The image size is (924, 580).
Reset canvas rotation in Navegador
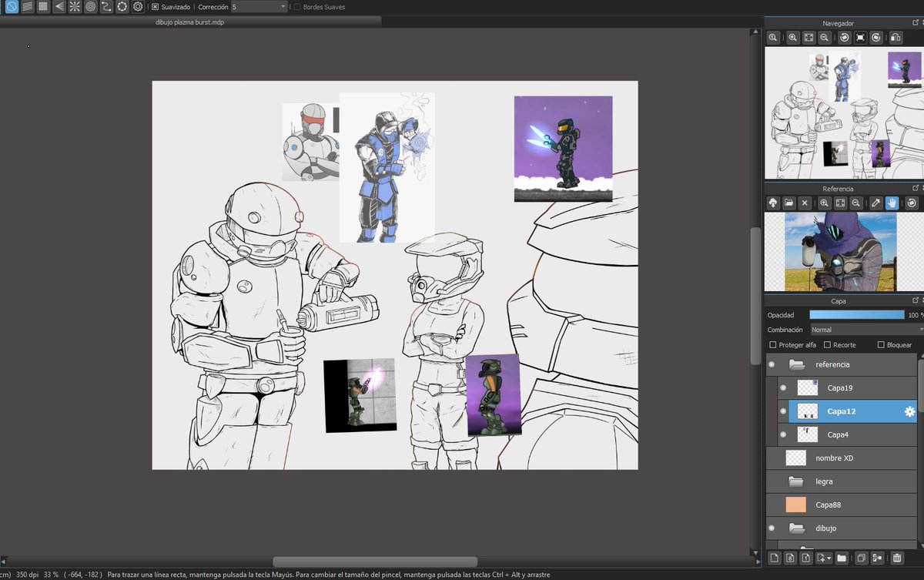(x=860, y=37)
